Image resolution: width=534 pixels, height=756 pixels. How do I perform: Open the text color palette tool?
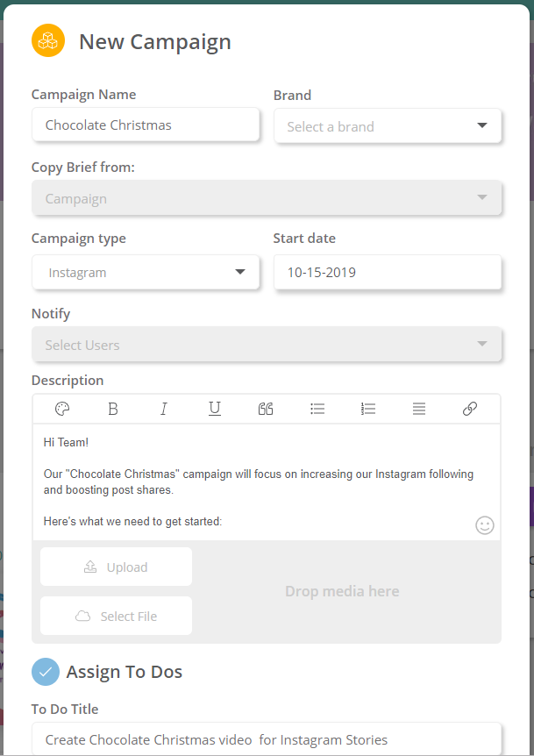click(62, 409)
